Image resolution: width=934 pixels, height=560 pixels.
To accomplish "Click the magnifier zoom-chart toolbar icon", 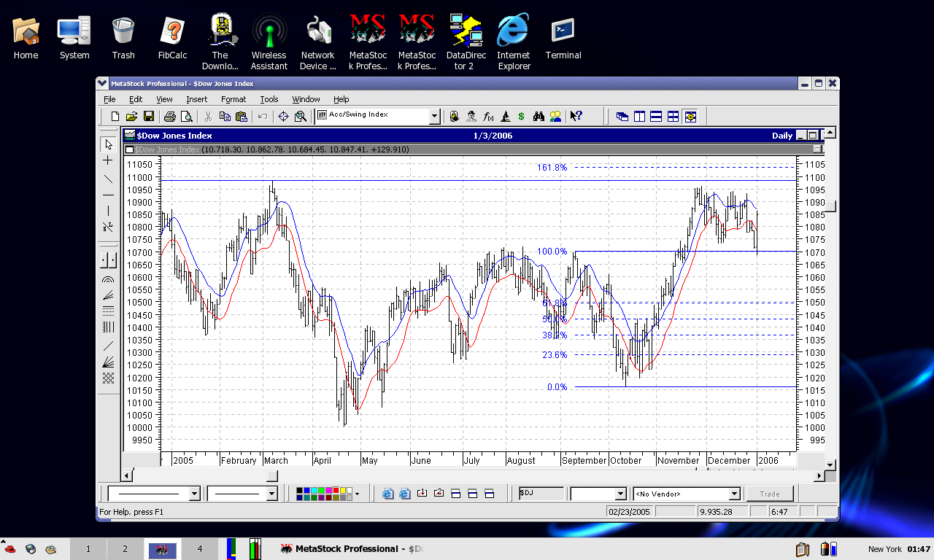I will [300, 116].
